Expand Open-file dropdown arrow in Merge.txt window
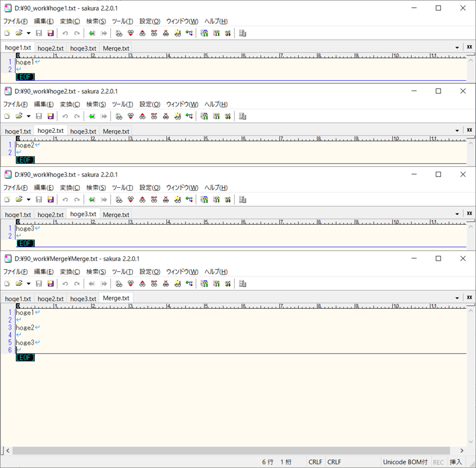Viewport: 476px width, 468px height. point(28,284)
